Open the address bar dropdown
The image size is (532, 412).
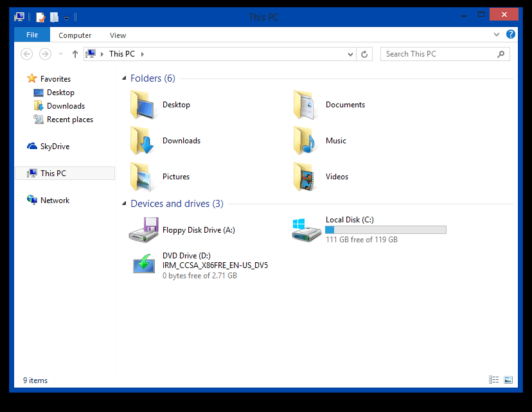[x=350, y=54]
